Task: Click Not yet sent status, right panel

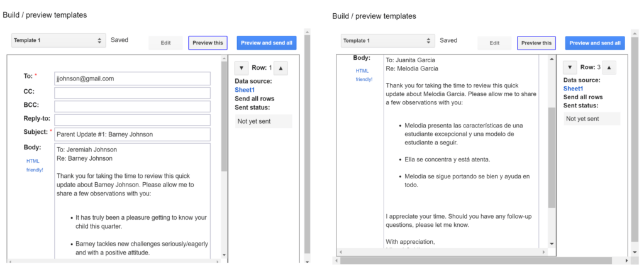Action: (592, 119)
